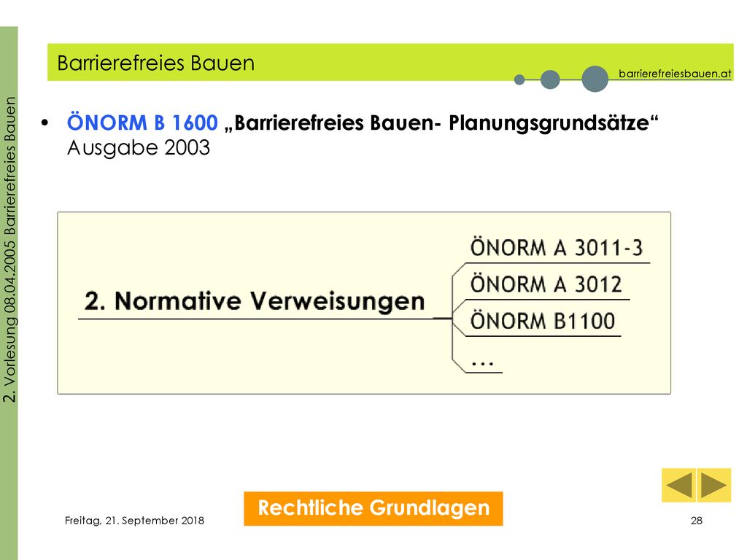This screenshot has width=747, height=560.
Task: Open the barrierefreiesbauen.at link
Action: point(675,74)
